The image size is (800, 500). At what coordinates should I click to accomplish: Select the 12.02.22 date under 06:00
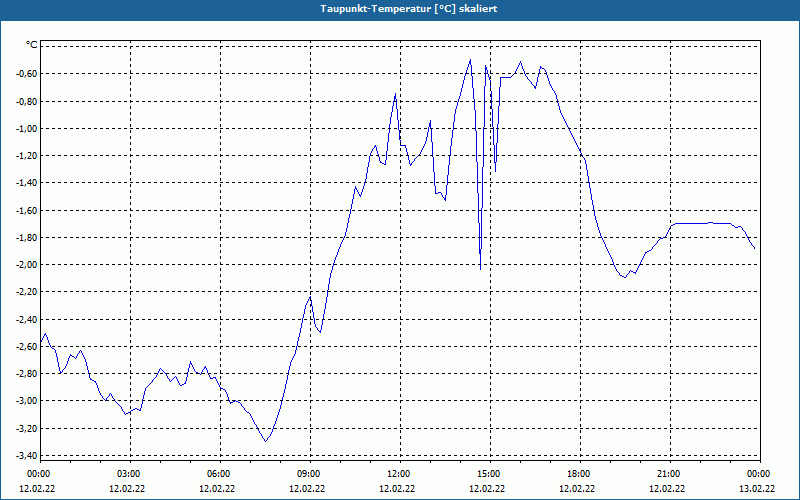click(x=217, y=488)
